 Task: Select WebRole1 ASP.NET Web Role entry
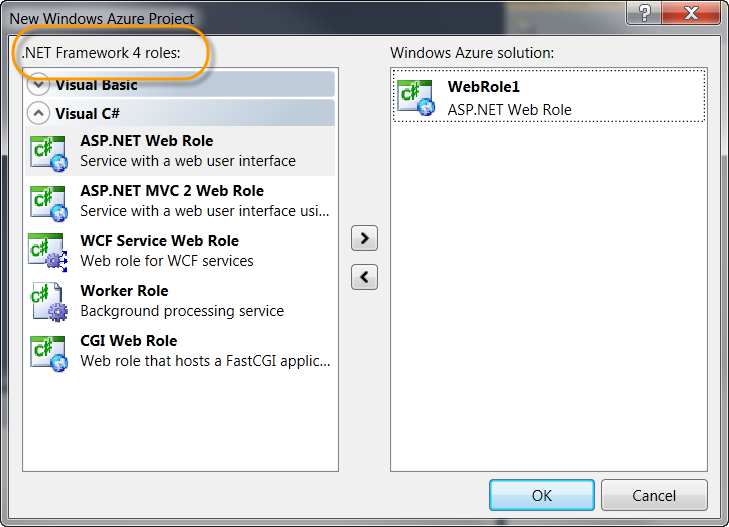549,96
